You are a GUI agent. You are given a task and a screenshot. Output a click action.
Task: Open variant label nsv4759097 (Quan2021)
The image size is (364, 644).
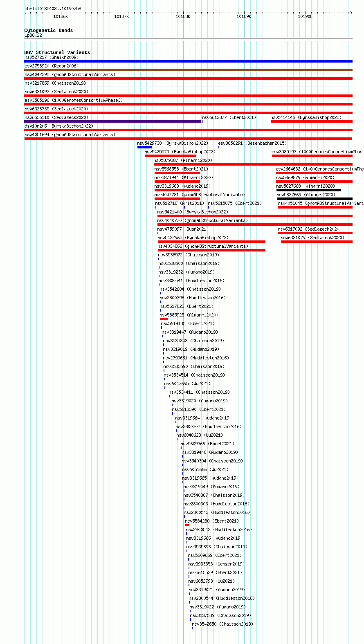(x=183, y=229)
